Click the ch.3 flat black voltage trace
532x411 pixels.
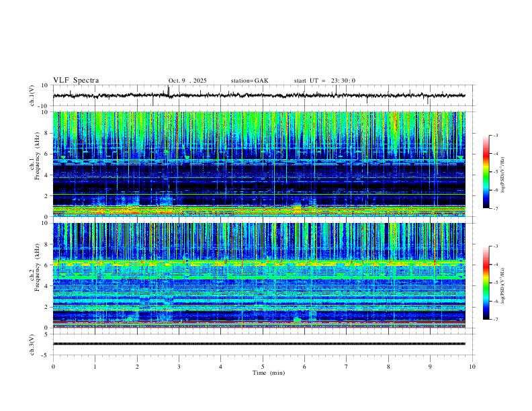tap(259, 344)
